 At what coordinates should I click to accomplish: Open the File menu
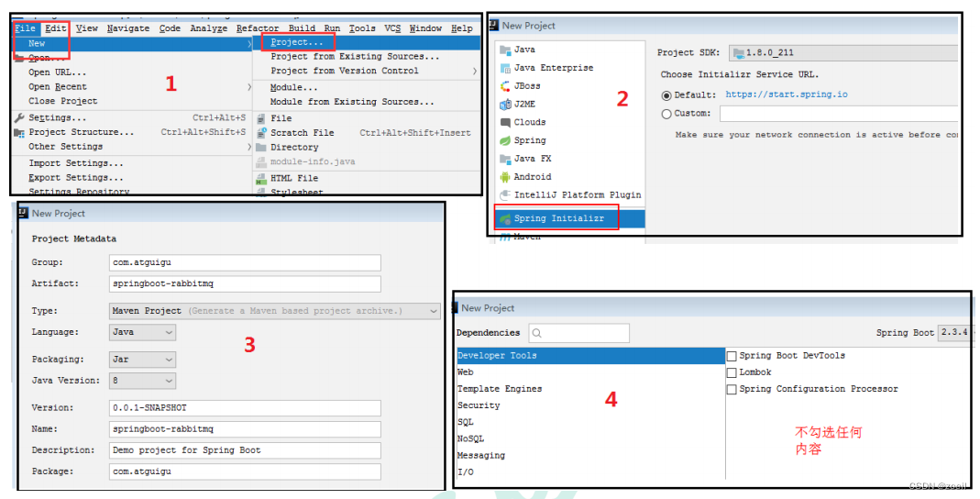pyautogui.click(x=26, y=28)
